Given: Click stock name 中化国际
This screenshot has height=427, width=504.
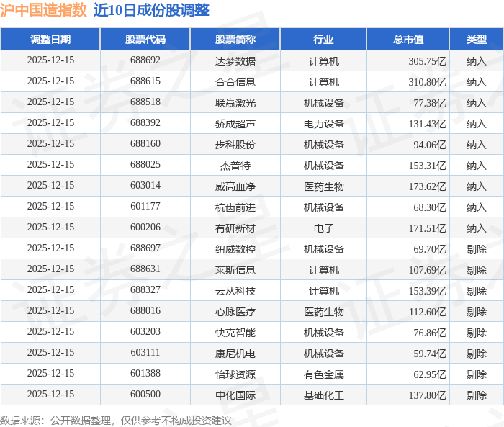Looking at the screenshot, I should click(235, 395).
